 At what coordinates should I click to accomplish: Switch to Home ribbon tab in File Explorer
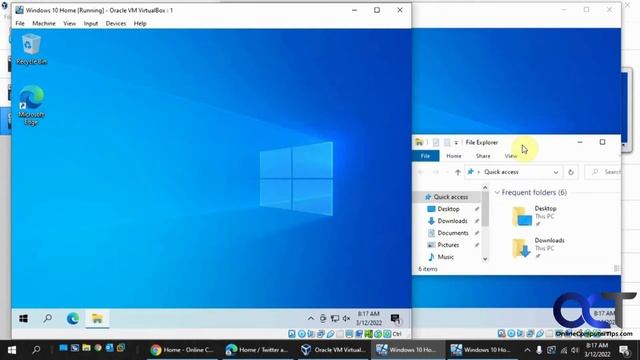click(453, 156)
